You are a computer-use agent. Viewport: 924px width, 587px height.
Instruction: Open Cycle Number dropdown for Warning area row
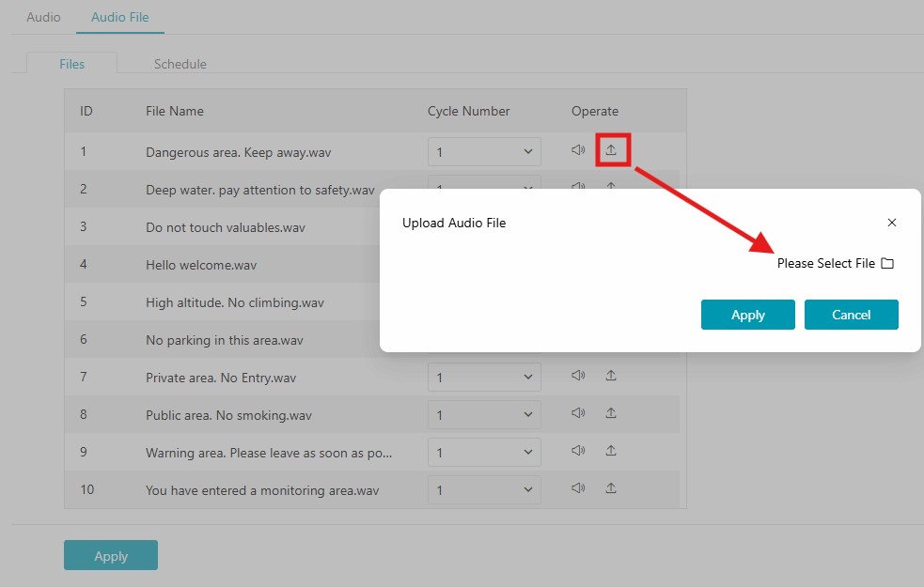point(484,452)
